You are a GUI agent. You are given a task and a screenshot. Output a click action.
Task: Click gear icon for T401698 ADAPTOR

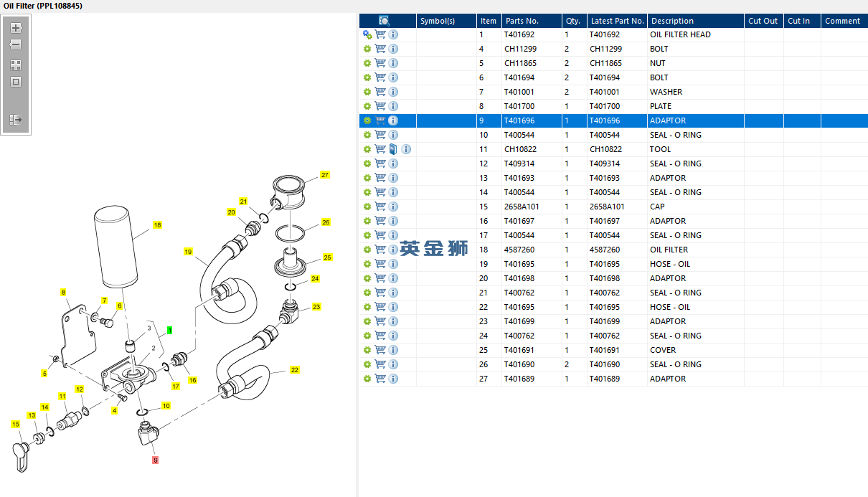point(367,278)
